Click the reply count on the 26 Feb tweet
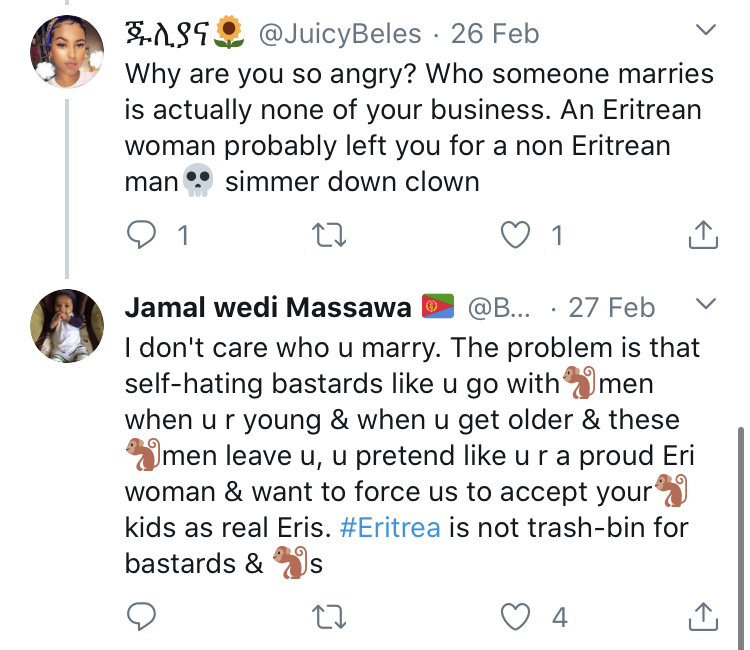This screenshot has height=650, width=750. coord(182,236)
